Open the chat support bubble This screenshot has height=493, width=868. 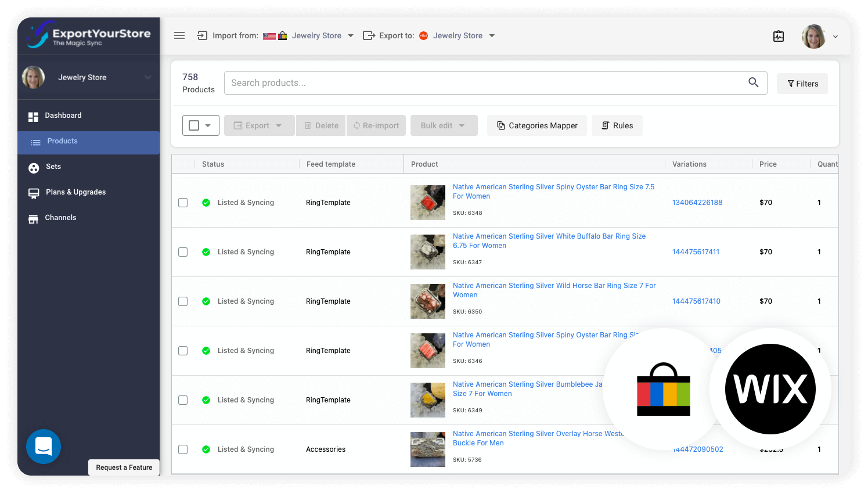coord(44,447)
